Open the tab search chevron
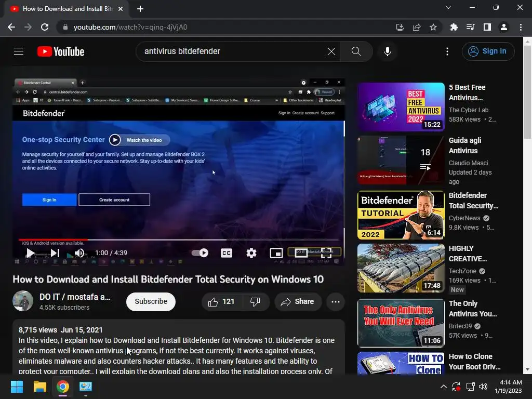The width and height of the screenshot is (532, 399). [448, 7]
